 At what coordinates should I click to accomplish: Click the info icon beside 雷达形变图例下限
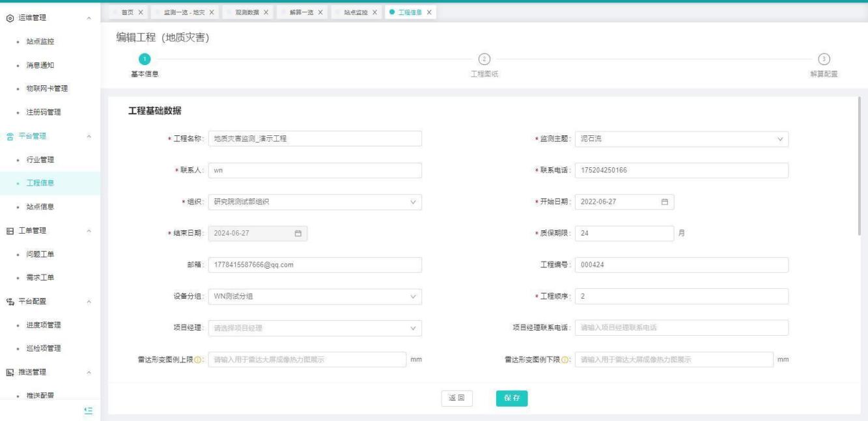pyautogui.click(x=567, y=360)
